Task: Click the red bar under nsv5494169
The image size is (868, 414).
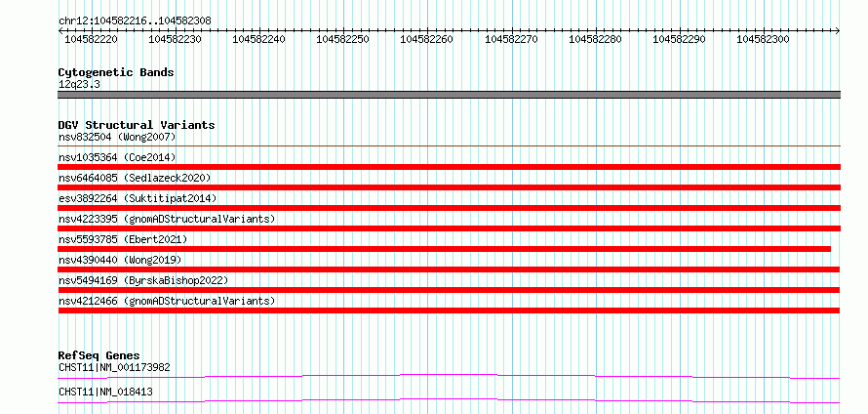Action: pyautogui.click(x=449, y=290)
